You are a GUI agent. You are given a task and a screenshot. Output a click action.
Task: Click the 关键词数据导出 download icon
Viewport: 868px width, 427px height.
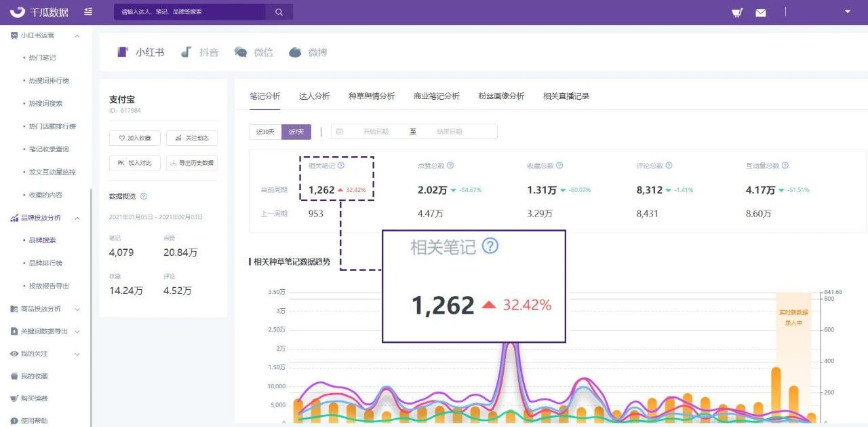tap(14, 331)
